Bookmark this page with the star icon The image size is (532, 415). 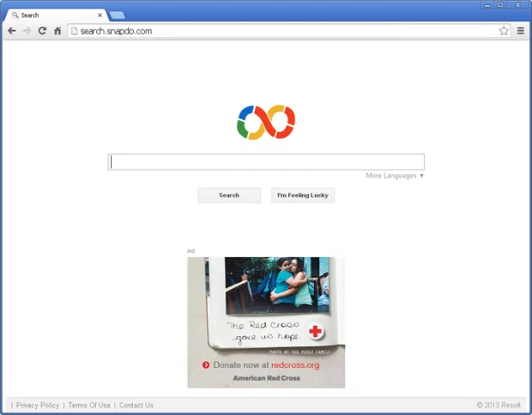[x=504, y=31]
